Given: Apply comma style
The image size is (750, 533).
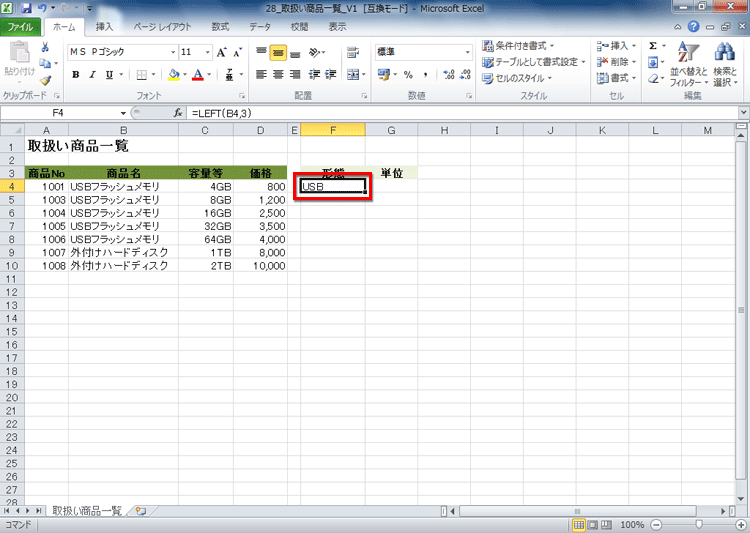Looking at the screenshot, I should pos(425,75).
